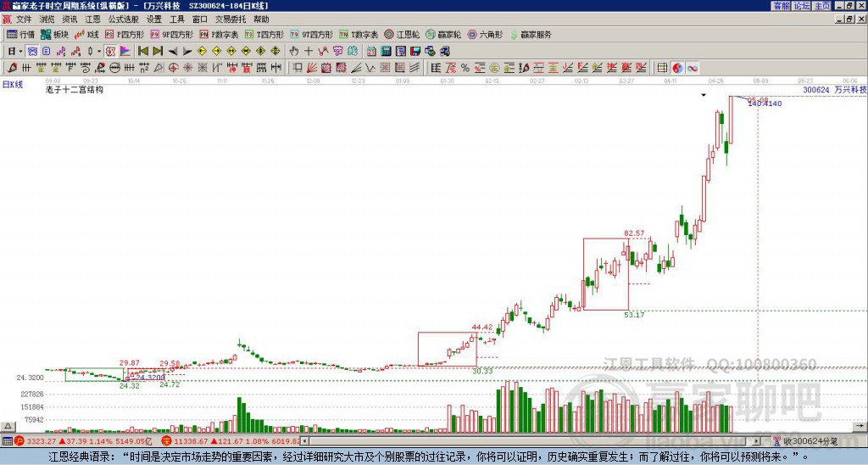Click the 论坛 forum button
The height and width of the screenshot is (465, 868).
[x=802, y=6]
